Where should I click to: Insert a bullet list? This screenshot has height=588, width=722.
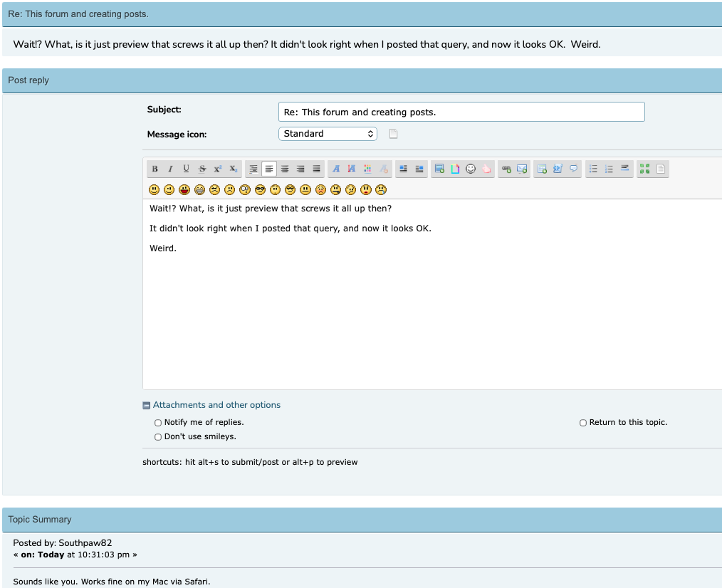click(x=594, y=169)
